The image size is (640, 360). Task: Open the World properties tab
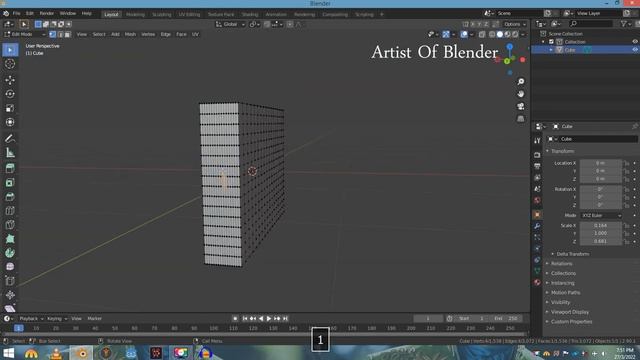click(537, 200)
